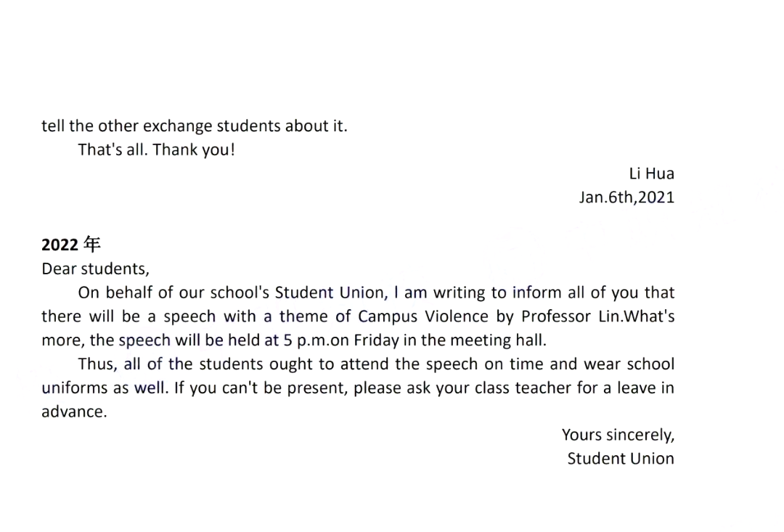Click the salutation "Dear students,"

(x=96, y=269)
